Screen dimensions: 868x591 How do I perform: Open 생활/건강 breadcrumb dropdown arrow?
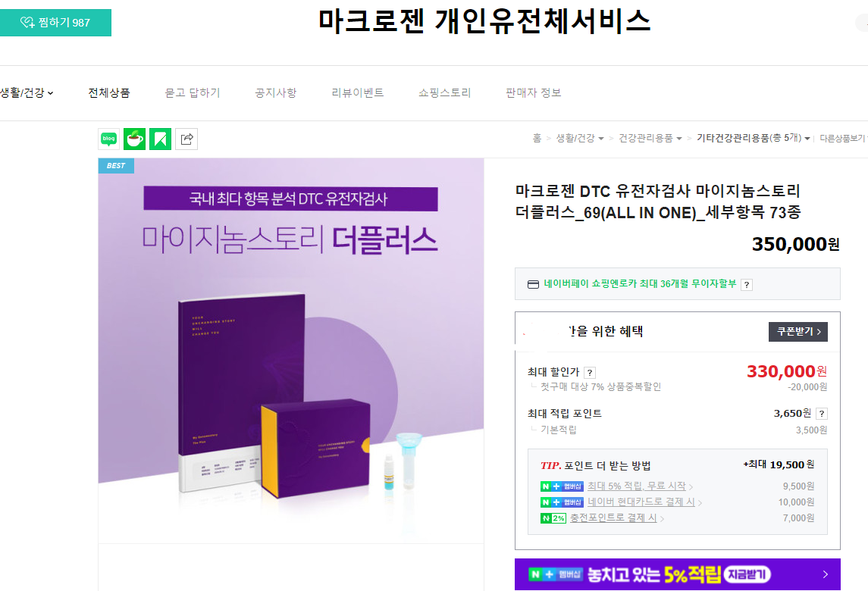pyautogui.click(x=601, y=139)
